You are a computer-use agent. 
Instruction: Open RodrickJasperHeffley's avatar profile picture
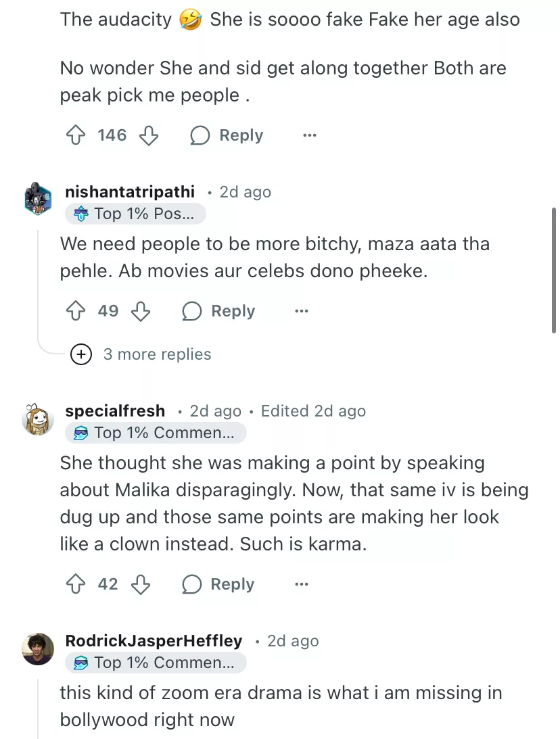pyautogui.click(x=38, y=649)
